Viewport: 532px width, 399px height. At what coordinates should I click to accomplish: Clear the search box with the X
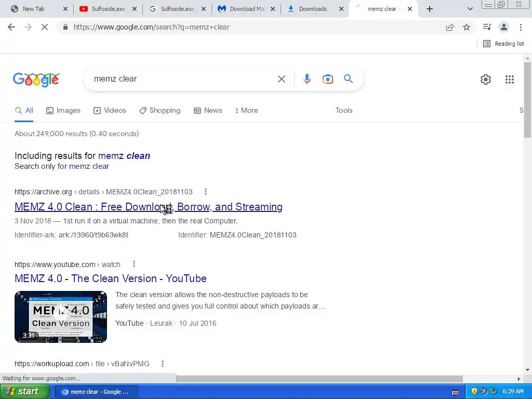point(281,79)
